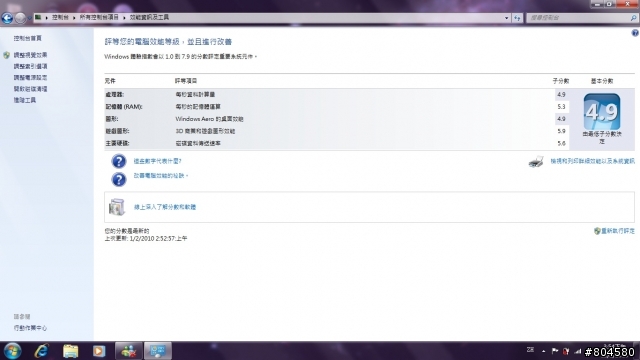
Task: Expand the arrow before 控制台 in breadcrumb
Action: (x=46, y=18)
